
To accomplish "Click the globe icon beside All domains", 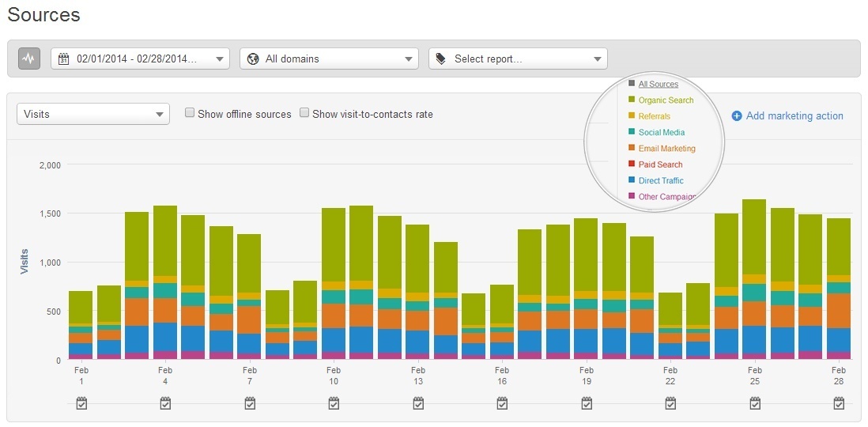I will tap(253, 59).
